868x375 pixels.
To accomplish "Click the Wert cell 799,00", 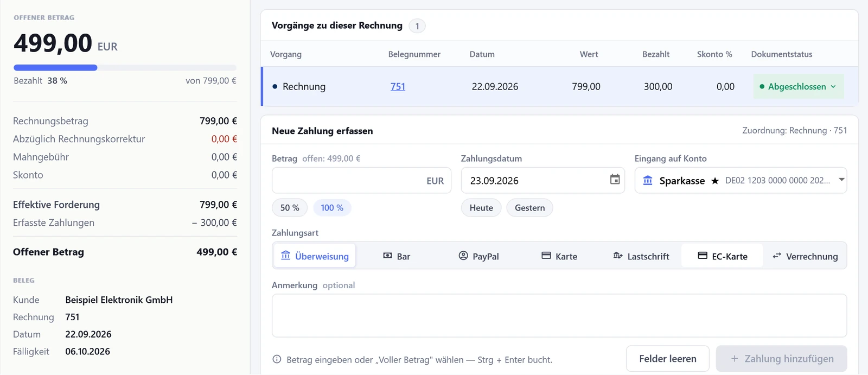I will pos(586,86).
